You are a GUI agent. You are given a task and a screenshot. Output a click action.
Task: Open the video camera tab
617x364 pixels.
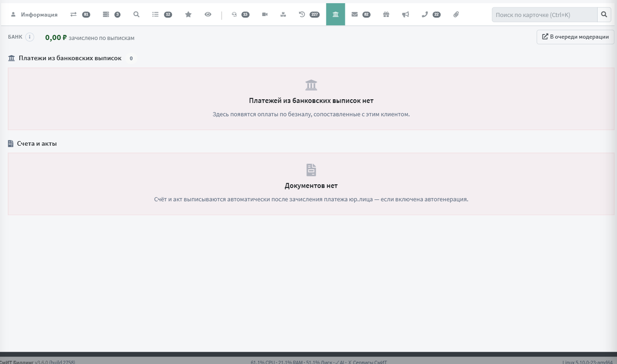265,14
